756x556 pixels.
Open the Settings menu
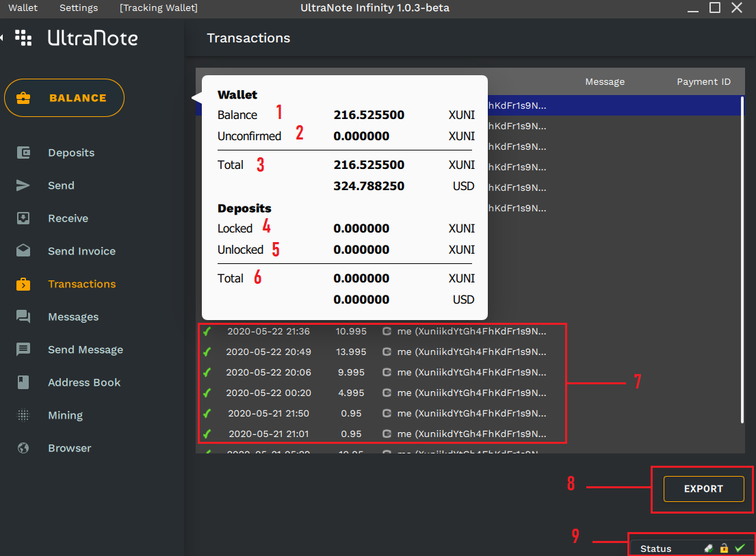click(79, 8)
